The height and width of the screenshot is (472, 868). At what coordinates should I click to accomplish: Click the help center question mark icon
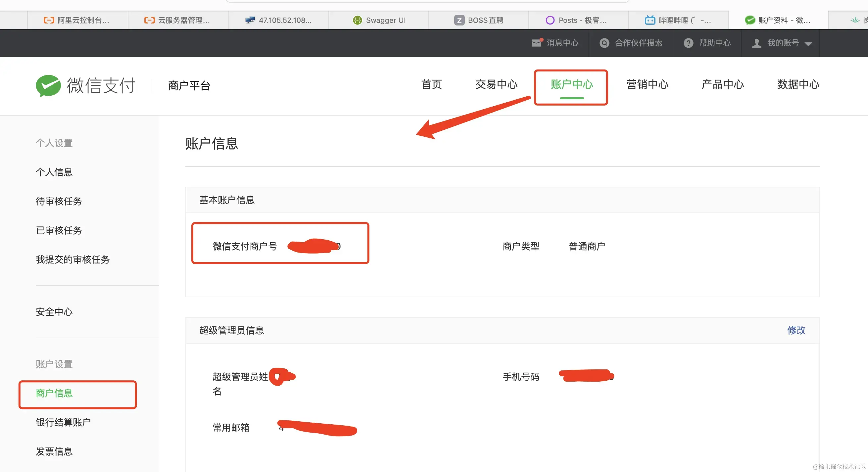tap(688, 43)
